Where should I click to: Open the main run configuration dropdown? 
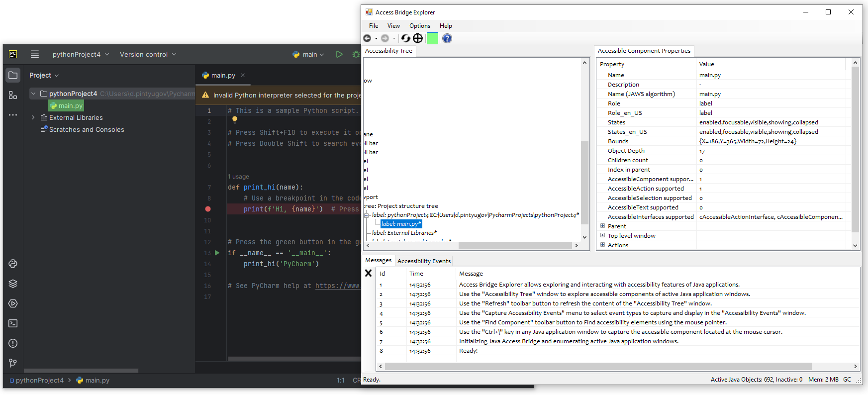coord(308,54)
